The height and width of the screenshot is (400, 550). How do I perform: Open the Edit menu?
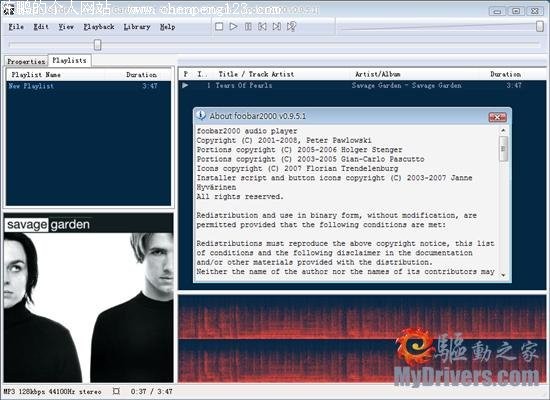41,27
